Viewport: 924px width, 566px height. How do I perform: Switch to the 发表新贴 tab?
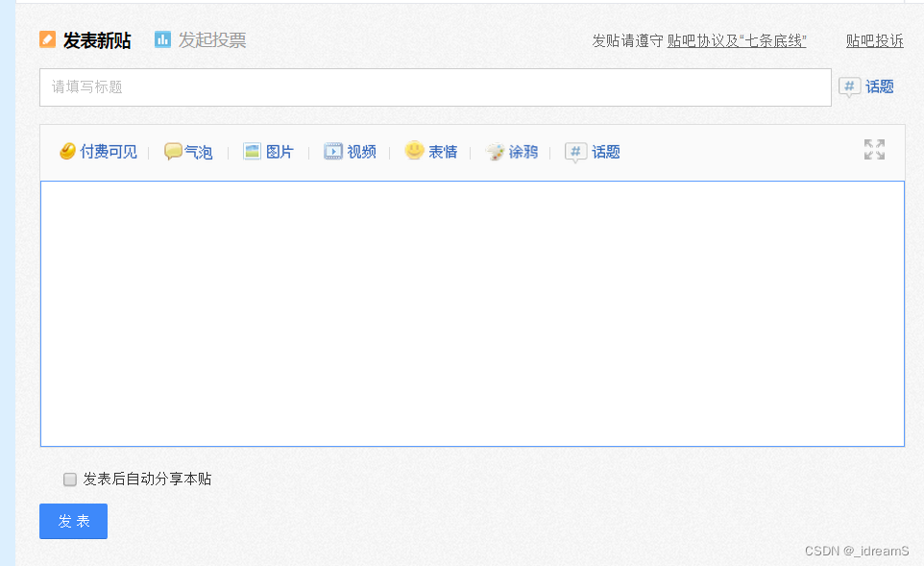97,40
